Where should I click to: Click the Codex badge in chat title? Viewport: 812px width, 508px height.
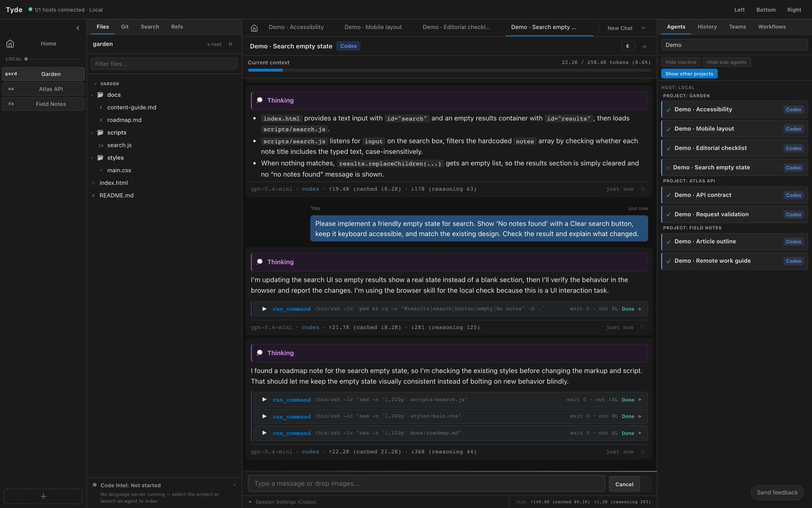pyautogui.click(x=348, y=46)
